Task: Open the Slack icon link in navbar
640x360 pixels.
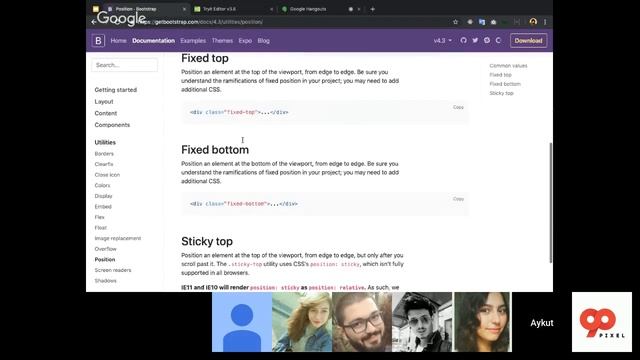Action: [487, 40]
